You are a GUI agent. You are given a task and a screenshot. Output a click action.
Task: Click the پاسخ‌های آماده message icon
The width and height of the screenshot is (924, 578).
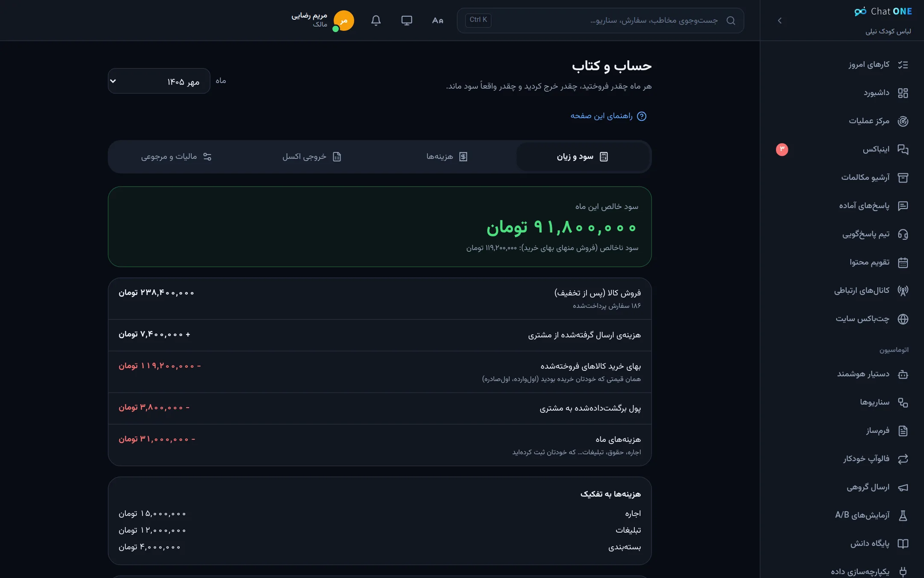pyautogui.click(x=903, y=206)
